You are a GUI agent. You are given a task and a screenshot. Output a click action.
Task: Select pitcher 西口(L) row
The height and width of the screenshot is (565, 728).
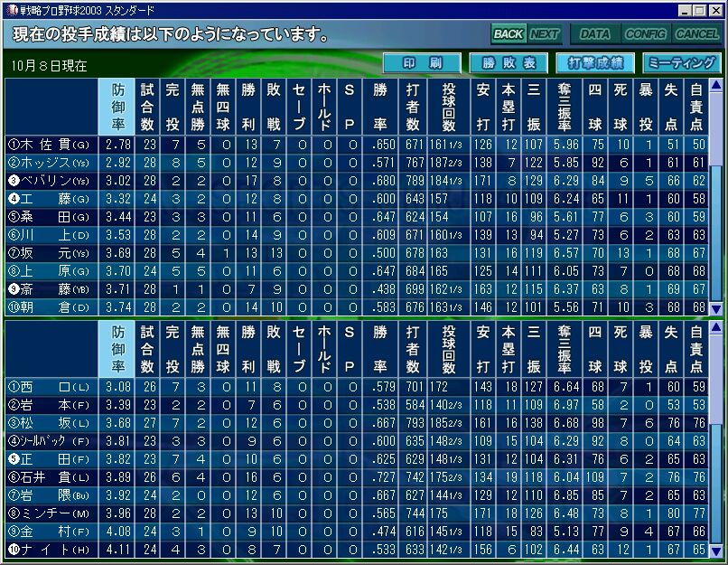pyautogui.click(x=357, y=387)
